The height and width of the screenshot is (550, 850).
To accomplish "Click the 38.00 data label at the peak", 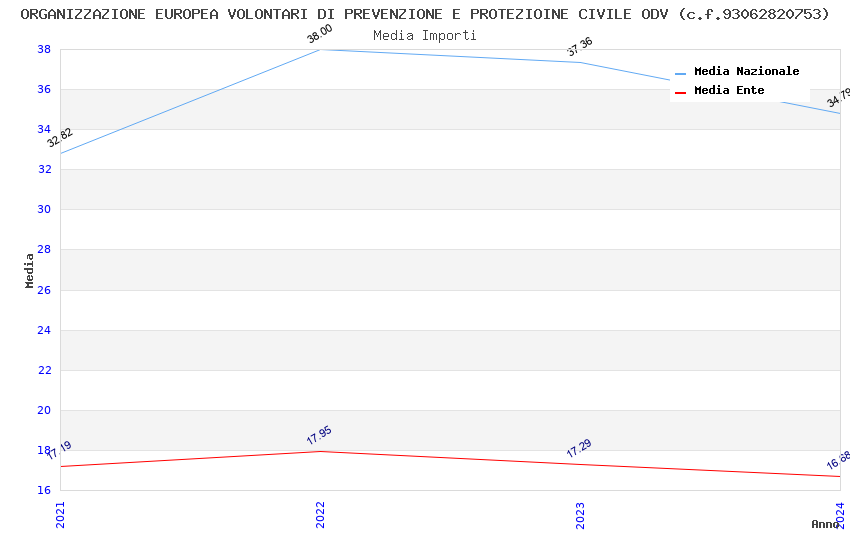I will pos(320,36).
